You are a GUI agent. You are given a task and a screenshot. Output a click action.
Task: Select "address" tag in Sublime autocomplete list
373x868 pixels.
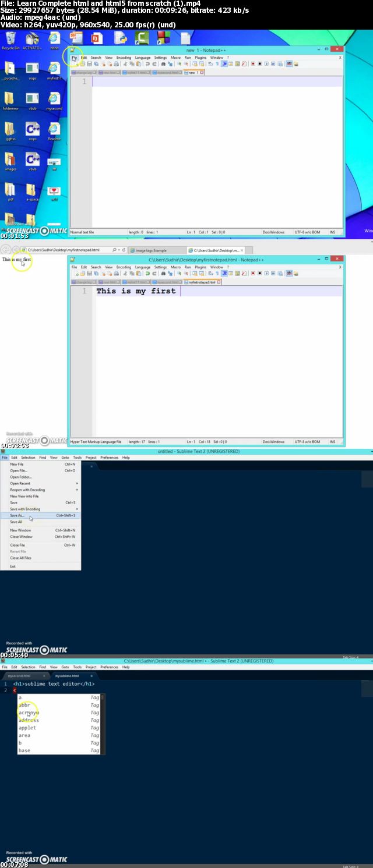tap(59, 720)
